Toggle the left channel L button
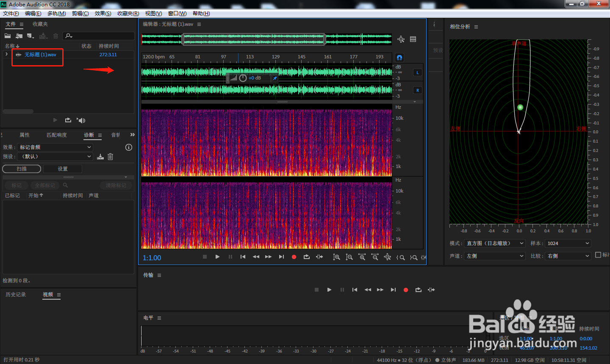Viewport: 610px width, 364px height. point(418,73)
